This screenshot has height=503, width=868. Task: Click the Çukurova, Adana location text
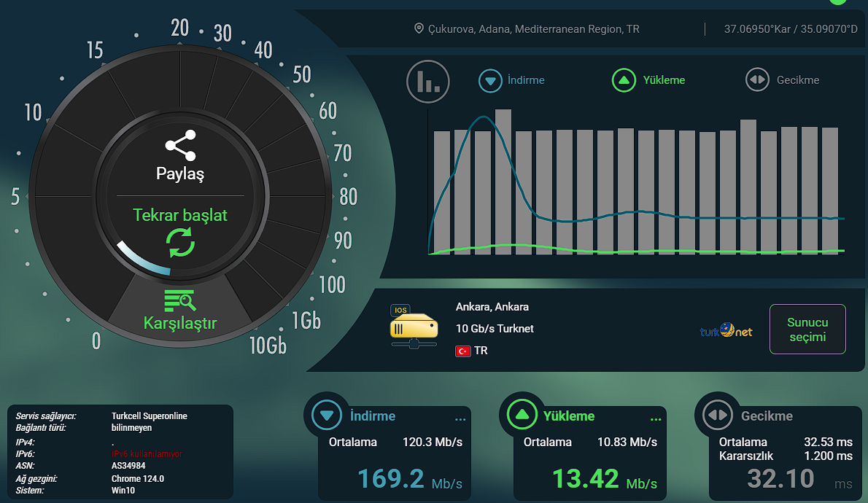tap(534, 28)
